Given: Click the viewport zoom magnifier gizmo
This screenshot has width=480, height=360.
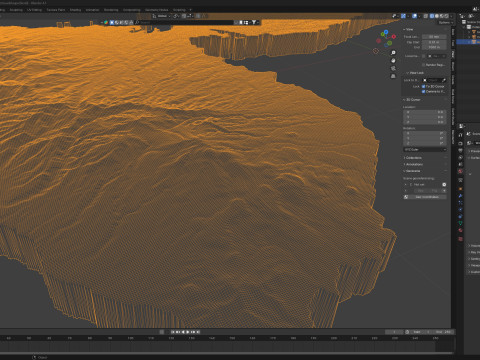Looking at the screenshot, I should 393,53.
